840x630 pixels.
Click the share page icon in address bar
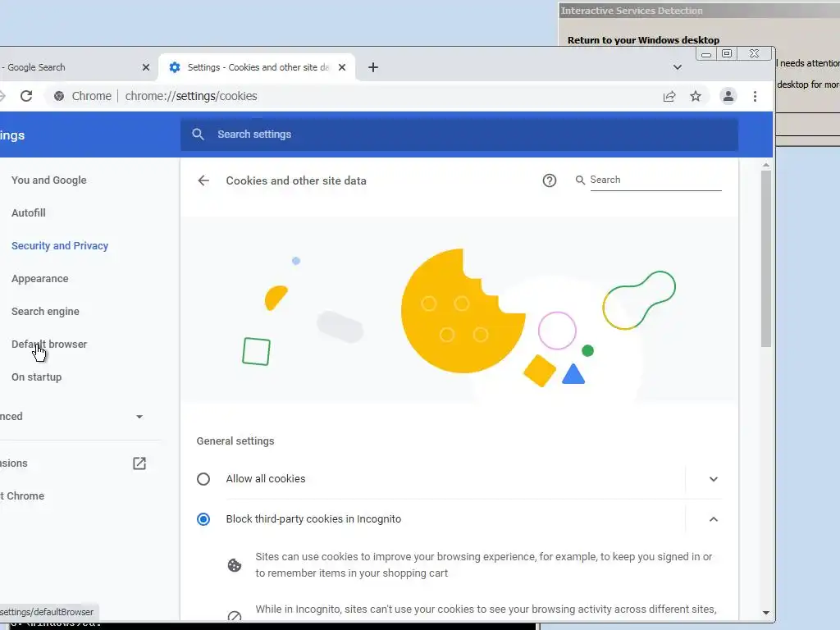(x=669, y=97)
